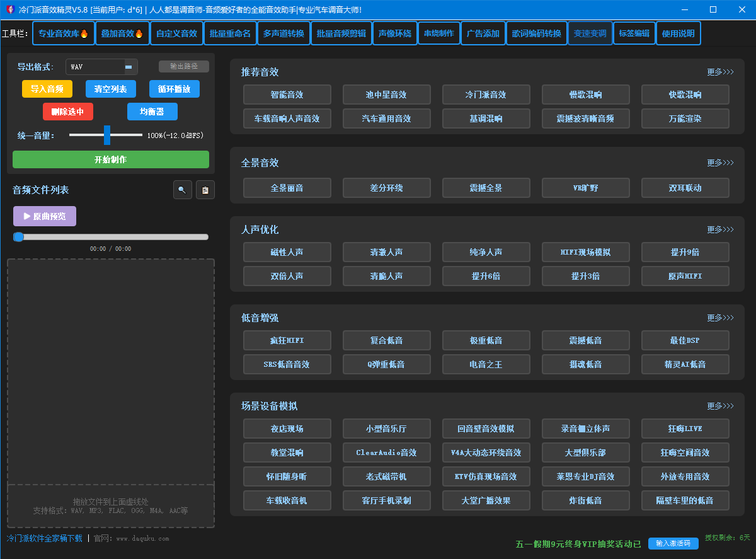Click the 统一音量 volume slider handle

pos(107,135)
